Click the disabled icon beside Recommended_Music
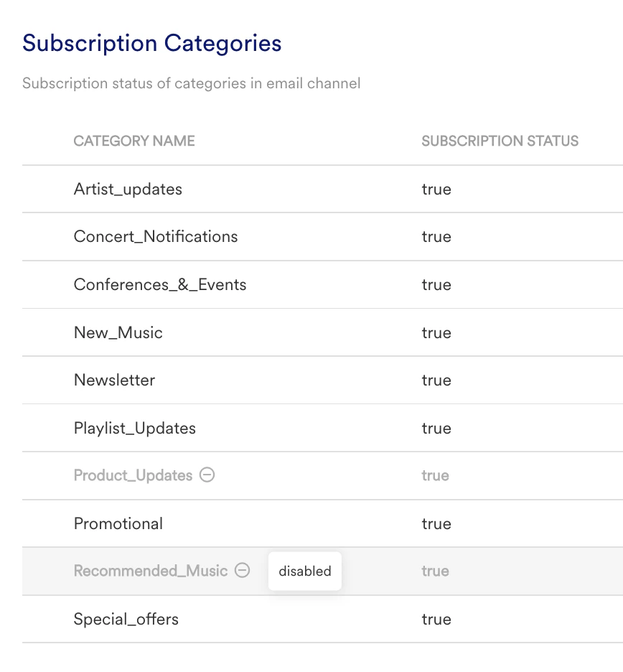The height and width of the screenshot is (672, 623). pos(243,571)
